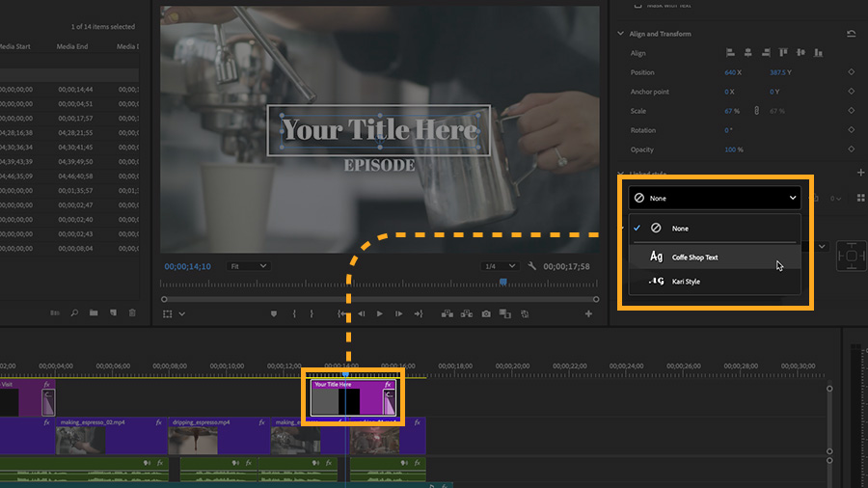Viewport: 868px width, 488px height.
Task: Click the Align Center Vertically icon
Action: (800, 53)
